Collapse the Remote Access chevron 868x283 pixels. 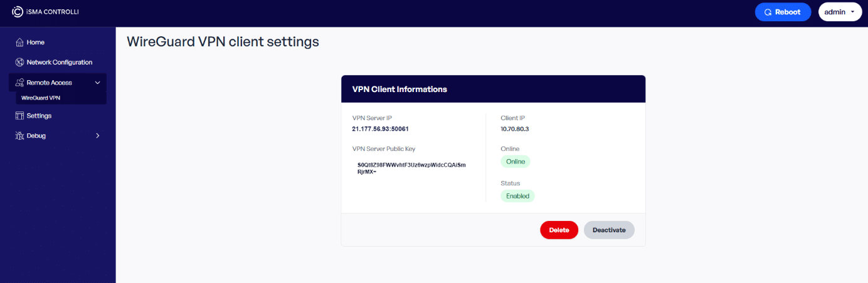click(97, 83)
